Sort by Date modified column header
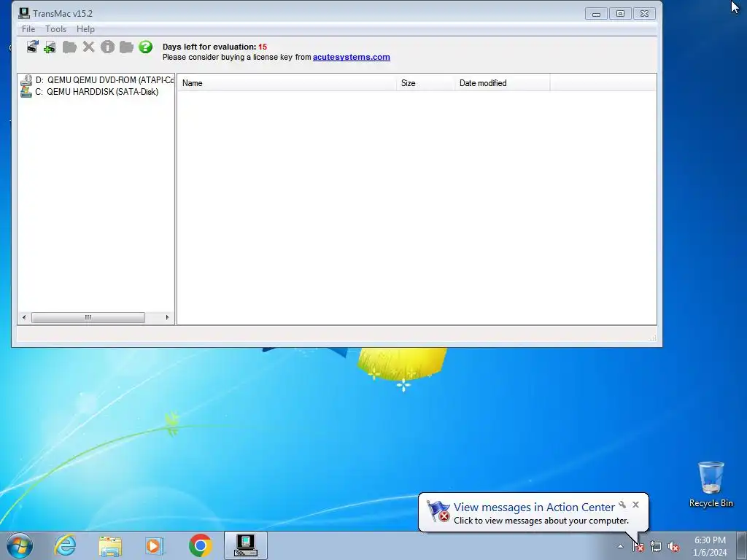This screenshot has height=560, width=747. pyautogui.click(x=502, y=83)
